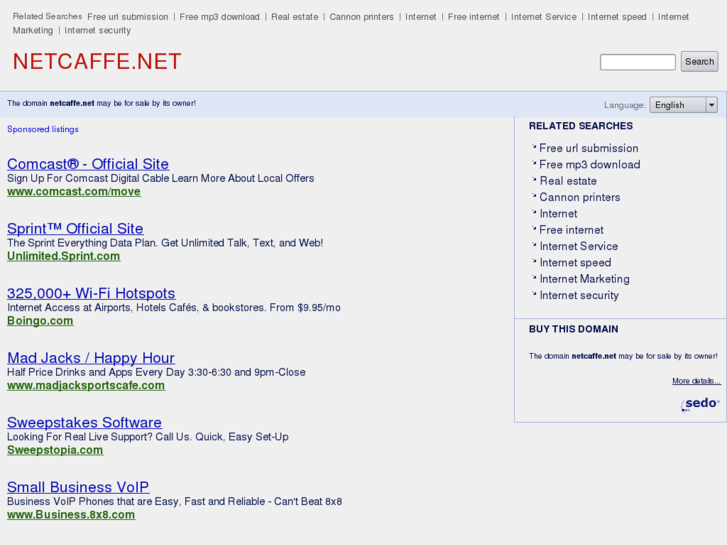Open sidebar Internet Service search
The image size is (727, 545).
pos(579,246)
